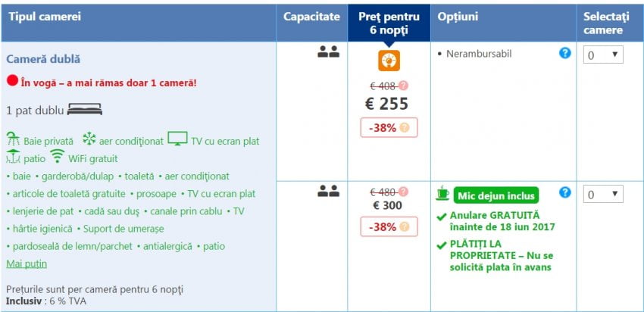The height and width of the screenshot is (312, 644).
Task: Click question mark beside €480 price
Action: 404,192
